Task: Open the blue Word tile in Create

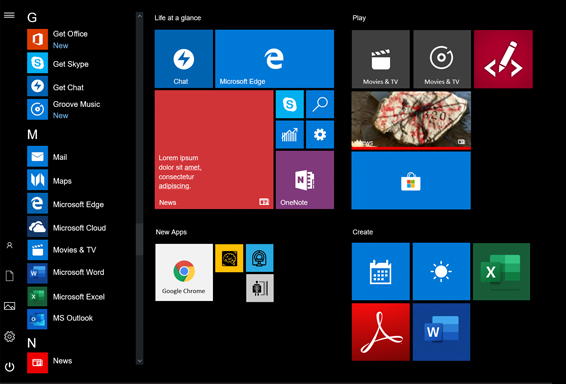Action: click(441, 332)
